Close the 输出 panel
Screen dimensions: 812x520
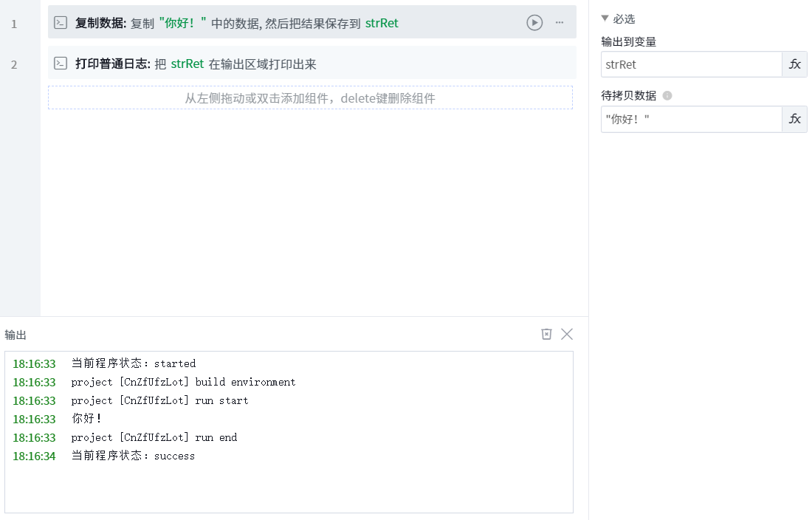pyautogui.click(x=567, y=335)
